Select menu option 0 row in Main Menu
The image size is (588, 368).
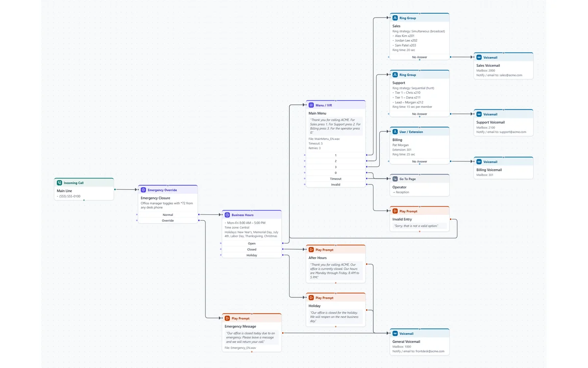tap(336, 173)
